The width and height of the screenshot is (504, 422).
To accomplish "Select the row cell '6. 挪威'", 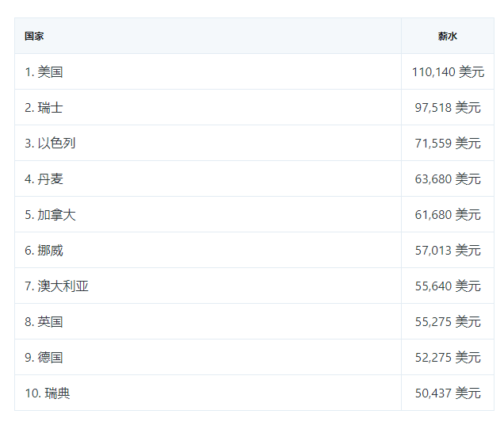I will (208, 250).
